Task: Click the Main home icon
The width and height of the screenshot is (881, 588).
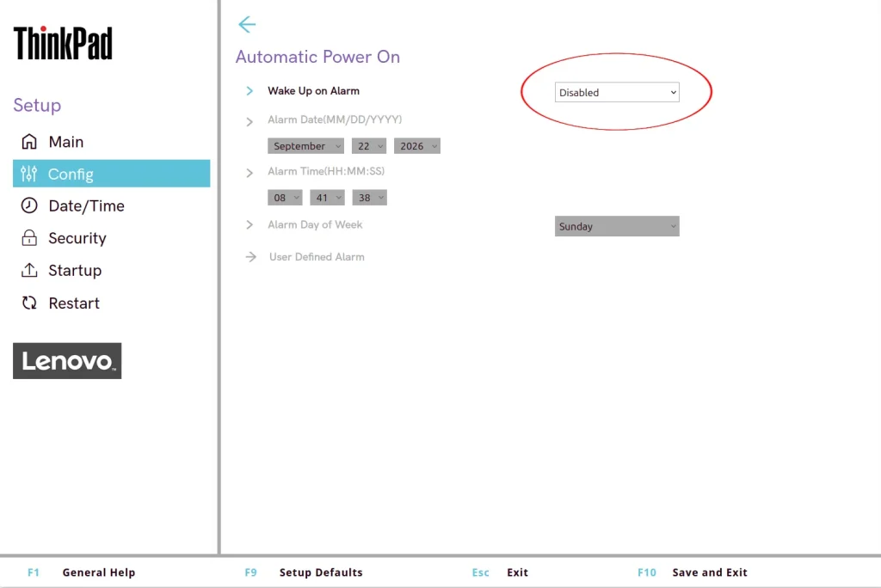Action: (x=29, y=142)
